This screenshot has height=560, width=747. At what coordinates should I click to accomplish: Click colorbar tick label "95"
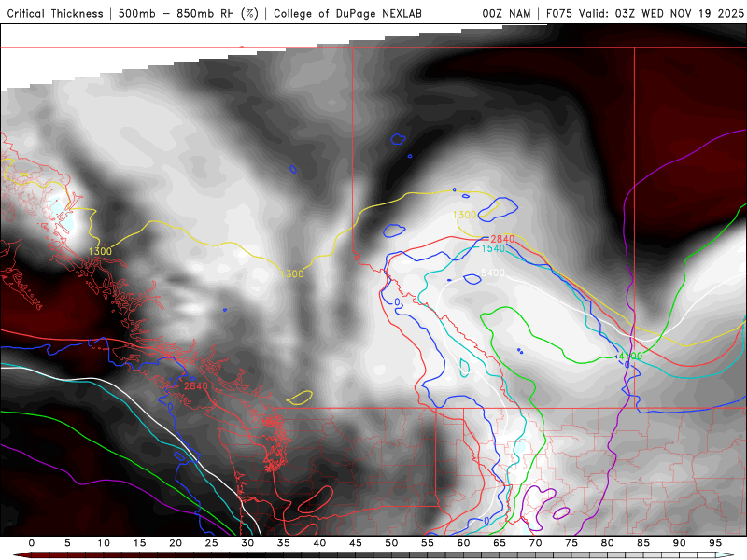(x=715, y=543)
